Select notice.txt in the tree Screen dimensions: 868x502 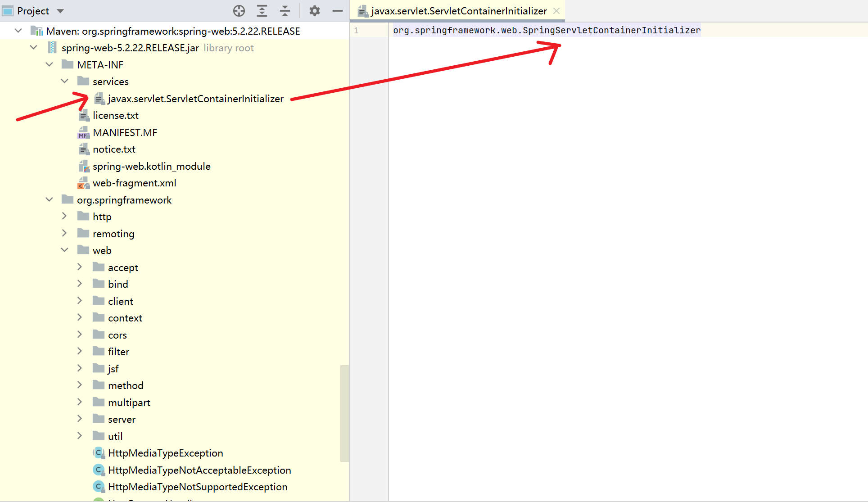[x=114, y=149]
